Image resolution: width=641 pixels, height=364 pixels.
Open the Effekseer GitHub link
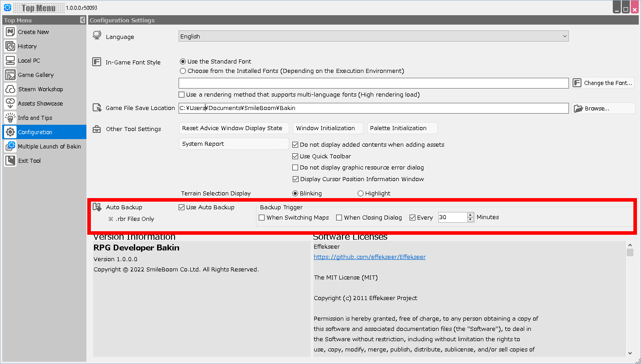coord(369,257)
